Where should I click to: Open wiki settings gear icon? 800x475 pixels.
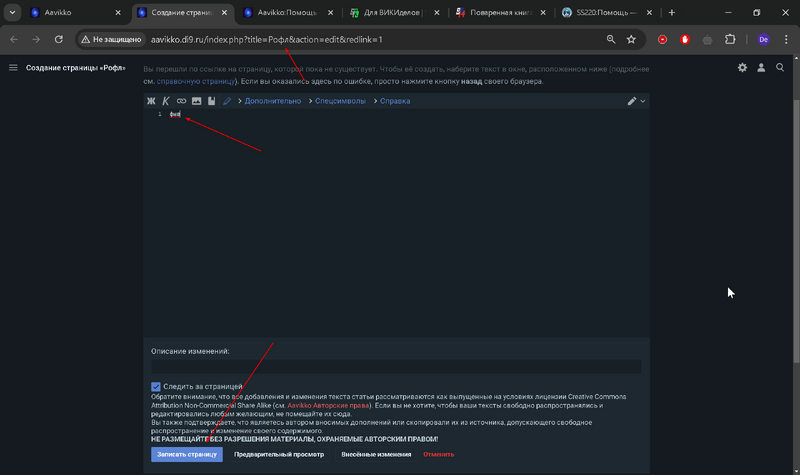[742, 67]
